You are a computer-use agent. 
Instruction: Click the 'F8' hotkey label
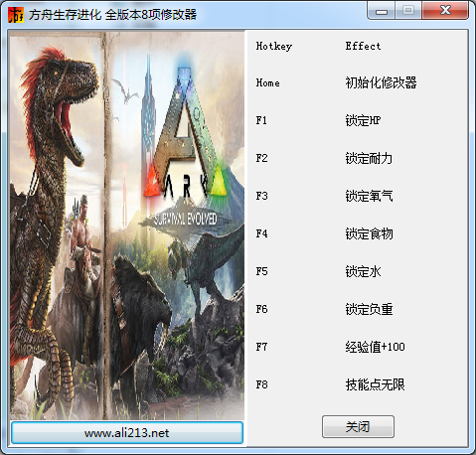[x=261, y=384]
